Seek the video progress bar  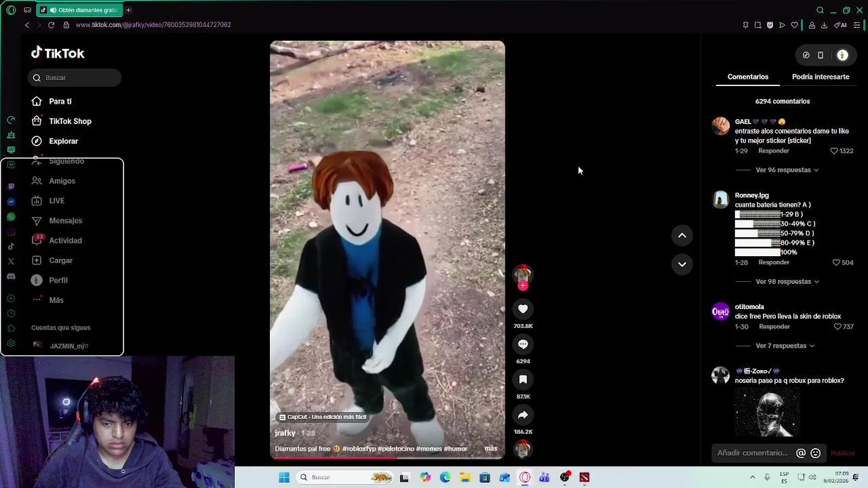pos(387,457)
